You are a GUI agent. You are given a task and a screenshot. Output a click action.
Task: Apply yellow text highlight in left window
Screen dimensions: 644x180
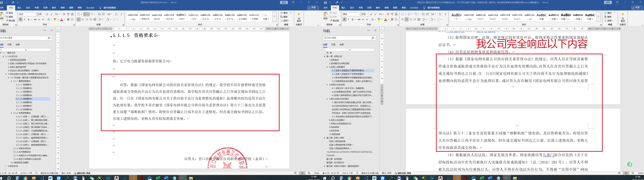[x=55, y=20]
